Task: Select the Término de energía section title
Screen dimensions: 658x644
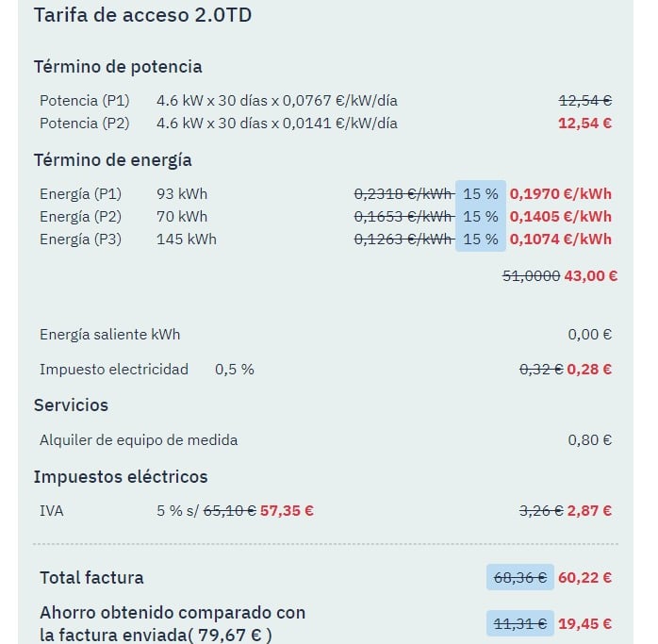Action: click(113, 159)
